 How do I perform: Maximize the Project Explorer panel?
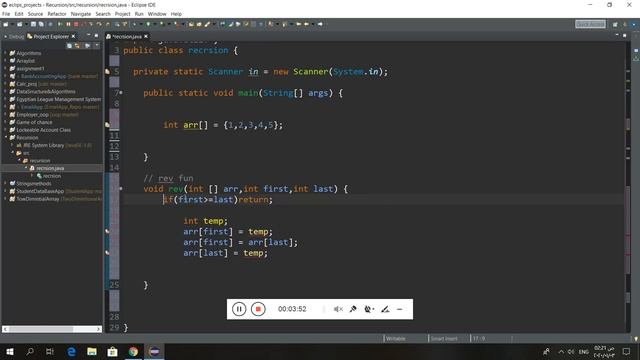point(96,36)
